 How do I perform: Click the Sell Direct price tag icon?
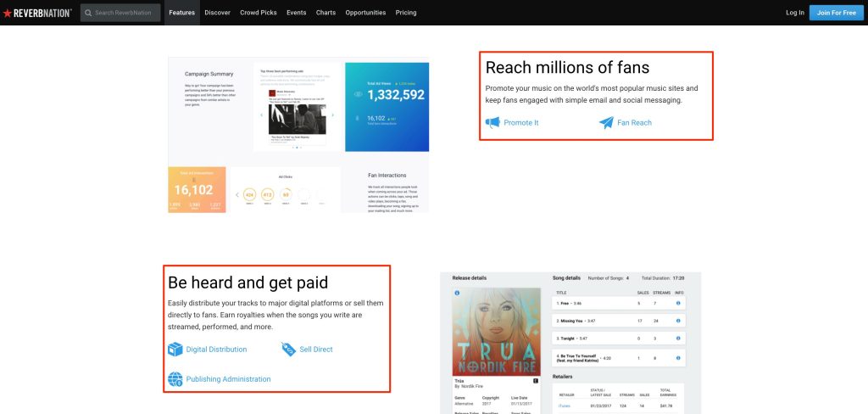288,350
